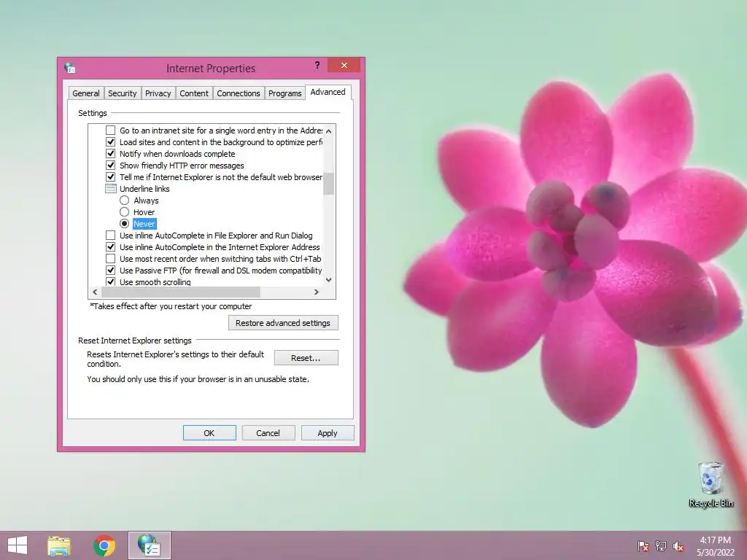
Task: Click the settings list scroll down arrow
Action: click(329, 280)
